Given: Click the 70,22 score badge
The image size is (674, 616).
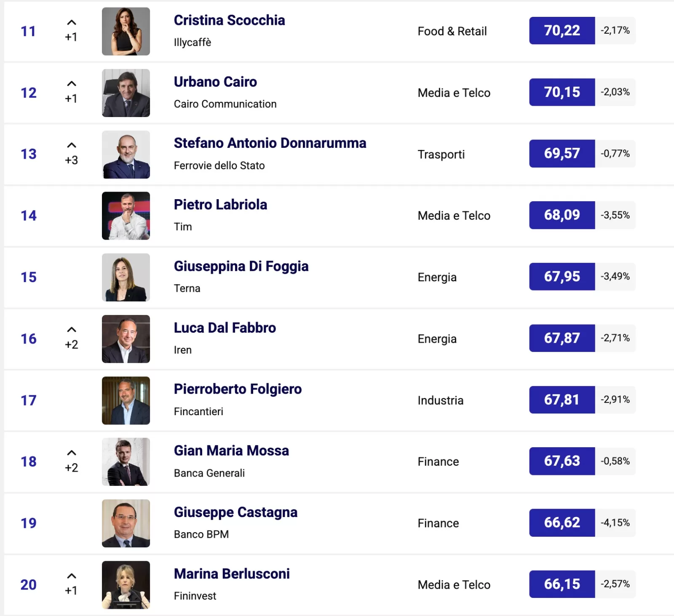Looking at the screenshot, I should tap(562, 31).
